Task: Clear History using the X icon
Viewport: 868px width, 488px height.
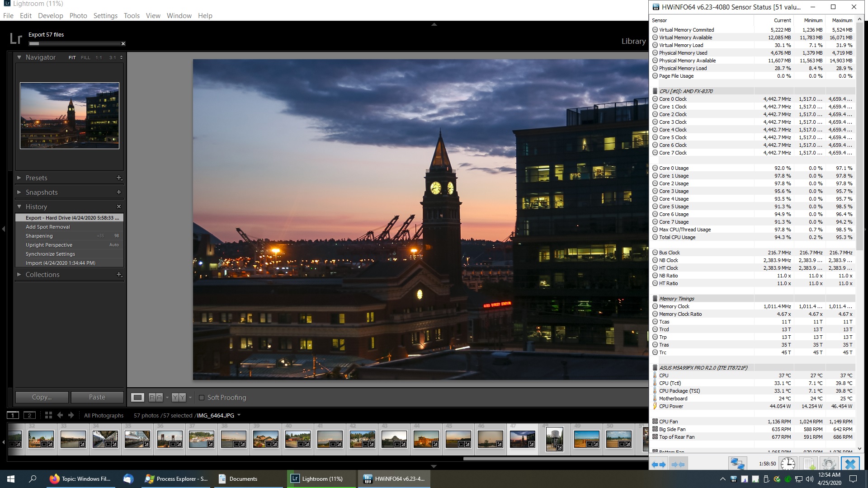Action: click(119, 206)
